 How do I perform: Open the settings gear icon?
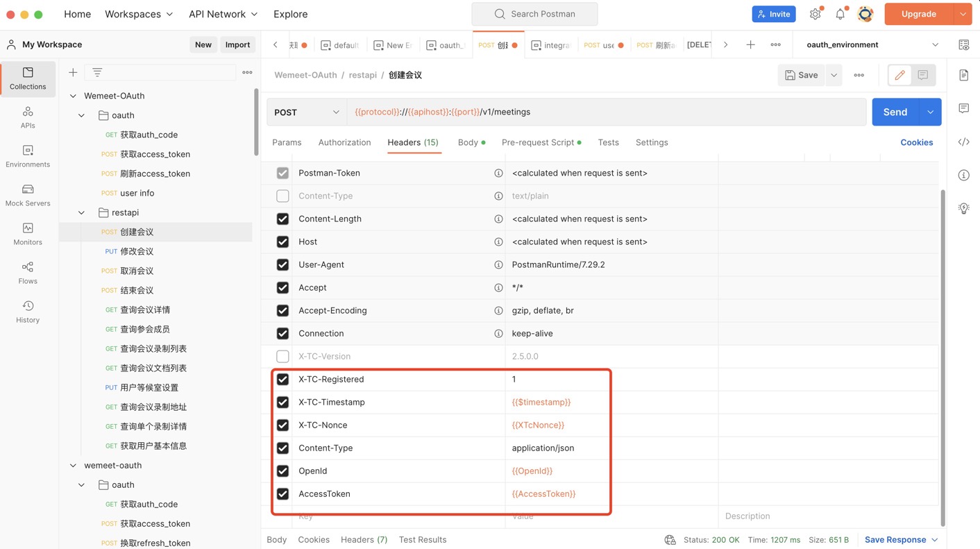tap(816, 14)
